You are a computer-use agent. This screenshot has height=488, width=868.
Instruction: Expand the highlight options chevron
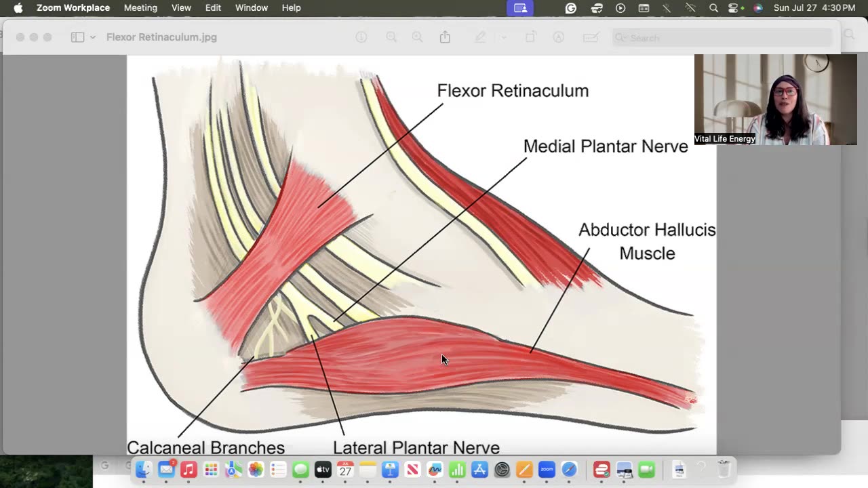point(503,37)
